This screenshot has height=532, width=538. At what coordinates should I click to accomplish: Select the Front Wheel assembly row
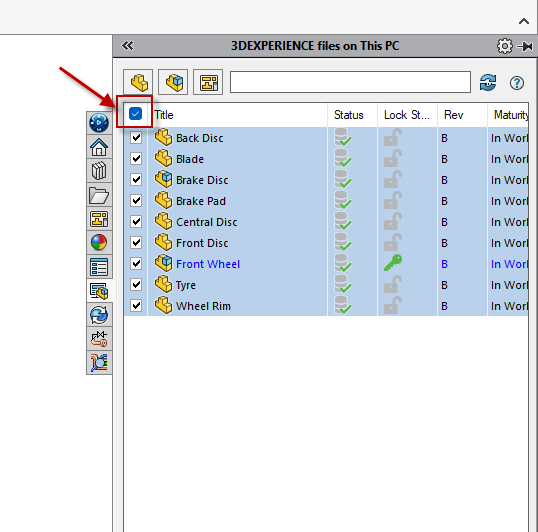[x=326, y=264]
